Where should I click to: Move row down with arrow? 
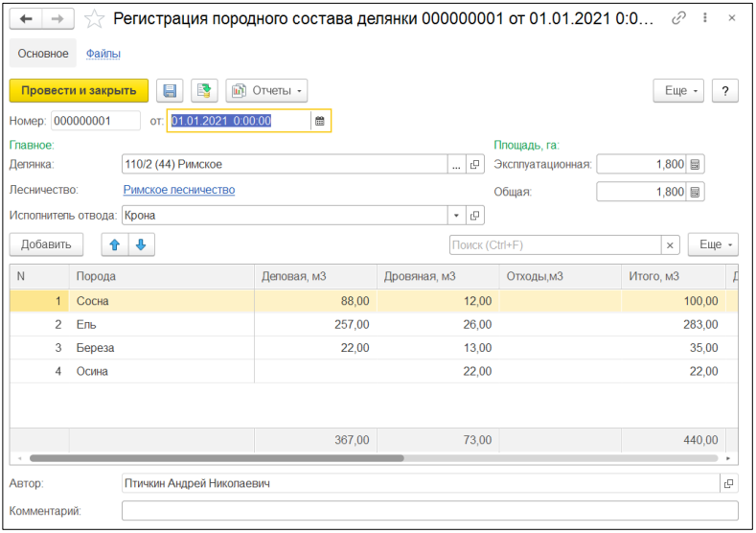point(141,244)
